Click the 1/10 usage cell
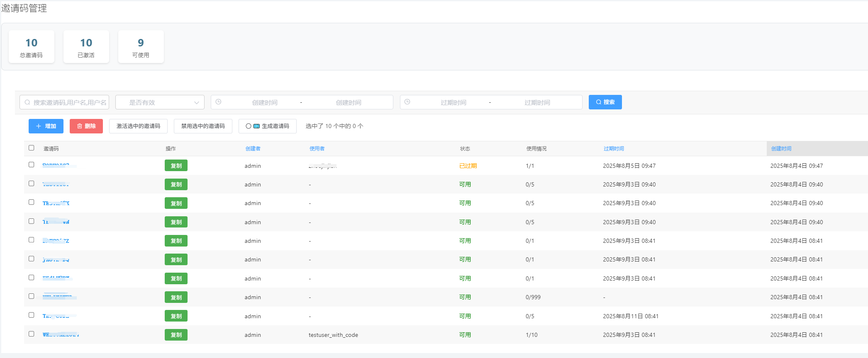 click(532, 335)
